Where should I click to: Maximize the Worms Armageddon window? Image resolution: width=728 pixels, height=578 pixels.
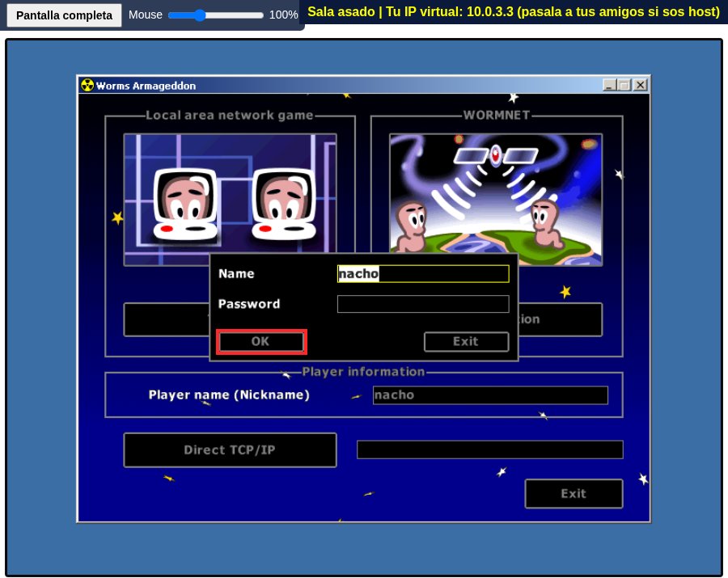click(624, 86)
